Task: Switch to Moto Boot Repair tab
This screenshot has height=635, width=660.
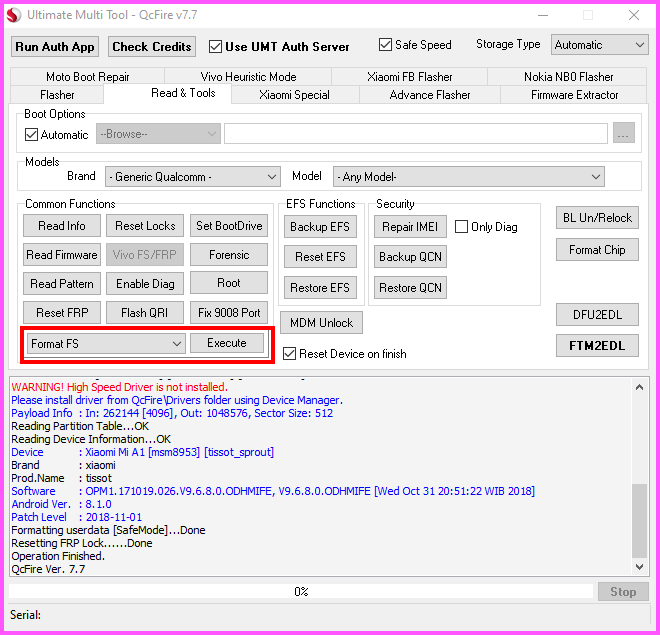Action: 88,77
